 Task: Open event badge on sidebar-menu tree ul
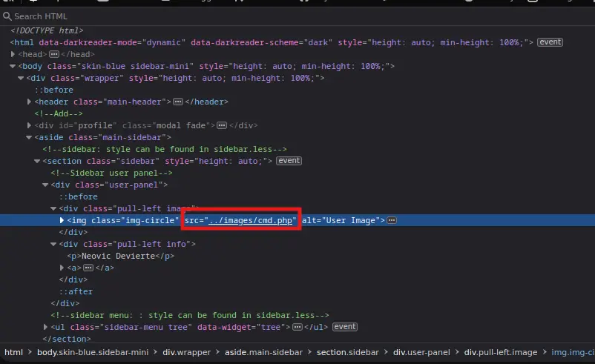pos(345,327)
